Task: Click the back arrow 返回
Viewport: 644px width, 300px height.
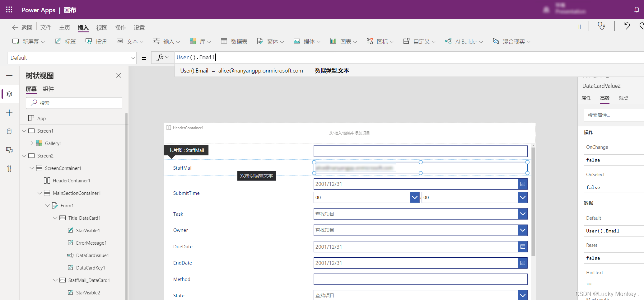Action: pos(22,27)
